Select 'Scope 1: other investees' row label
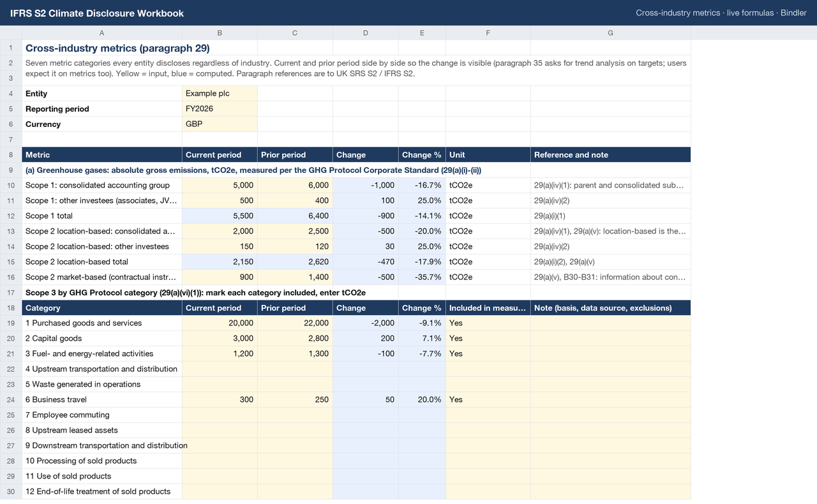The image size is (817, 504). 102,200
